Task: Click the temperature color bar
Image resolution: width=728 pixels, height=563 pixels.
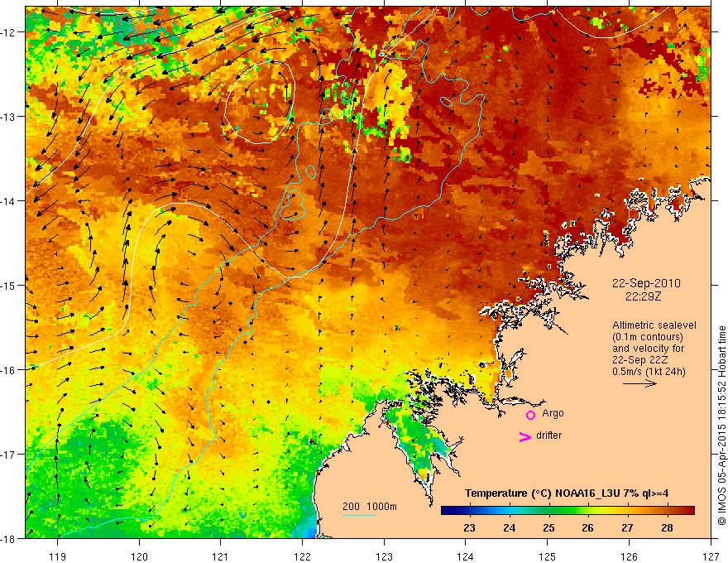Action: coord(568,511)
